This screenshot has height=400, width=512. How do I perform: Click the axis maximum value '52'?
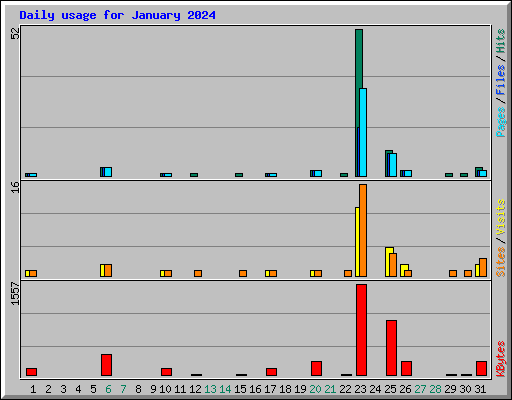(15, 33)
